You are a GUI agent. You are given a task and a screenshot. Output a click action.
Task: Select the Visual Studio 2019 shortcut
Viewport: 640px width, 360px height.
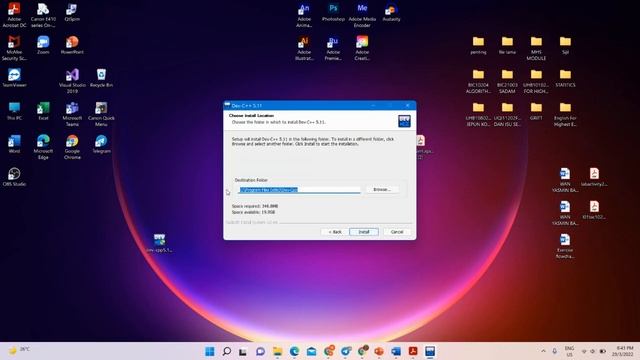[72, 81]
